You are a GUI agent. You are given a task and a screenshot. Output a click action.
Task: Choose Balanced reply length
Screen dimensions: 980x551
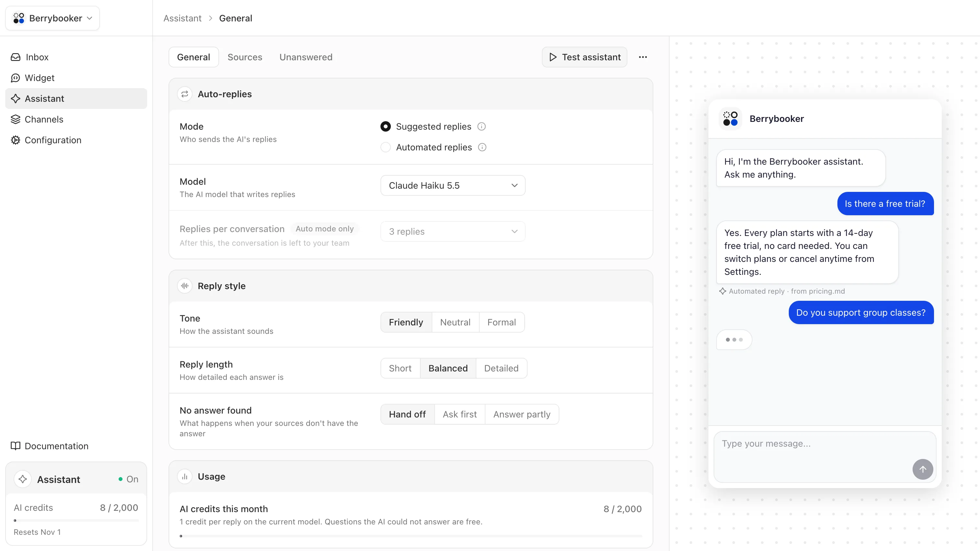click(x=448, y=368)
